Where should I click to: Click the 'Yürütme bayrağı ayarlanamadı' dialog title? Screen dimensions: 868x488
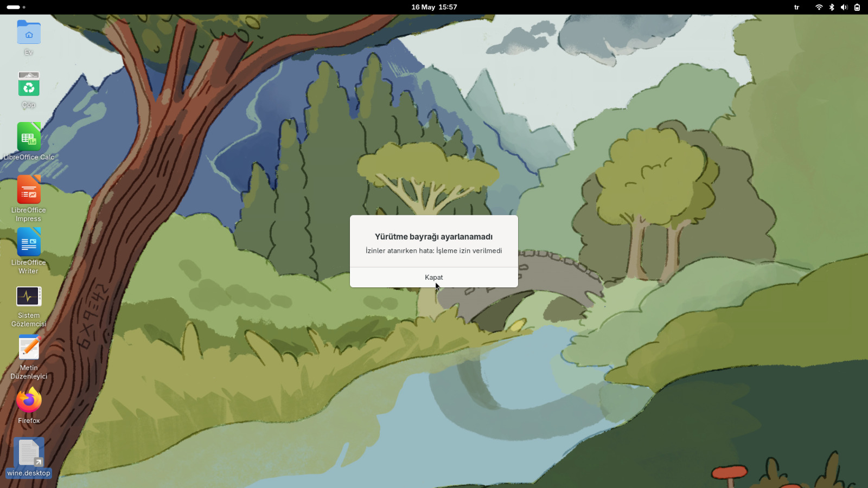tap(434, 236)
